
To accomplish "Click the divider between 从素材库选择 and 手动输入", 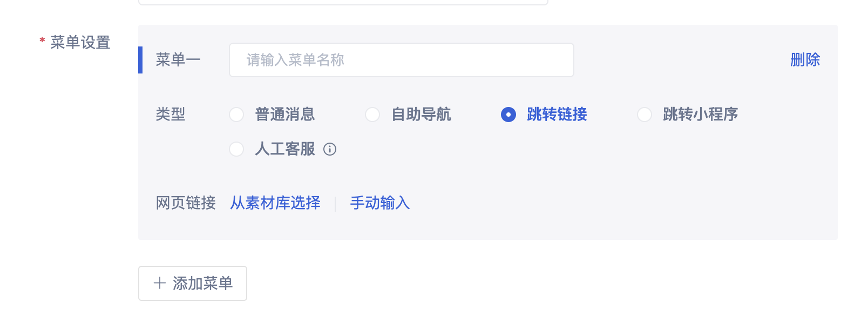I will point(335,204).
